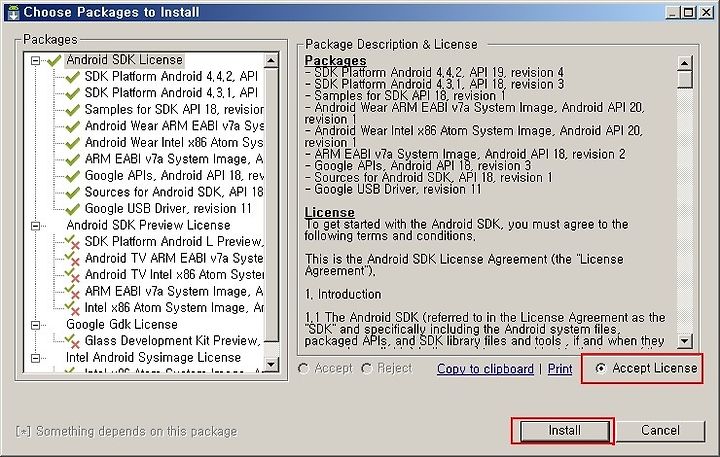Select the Glass Development Kit Preview row

(x=173, y=341)
